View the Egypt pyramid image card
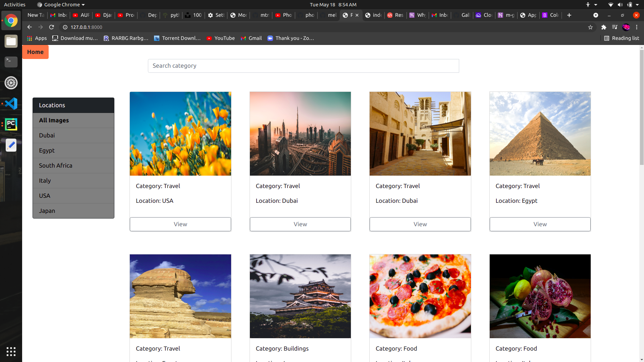 click(540, 224)
